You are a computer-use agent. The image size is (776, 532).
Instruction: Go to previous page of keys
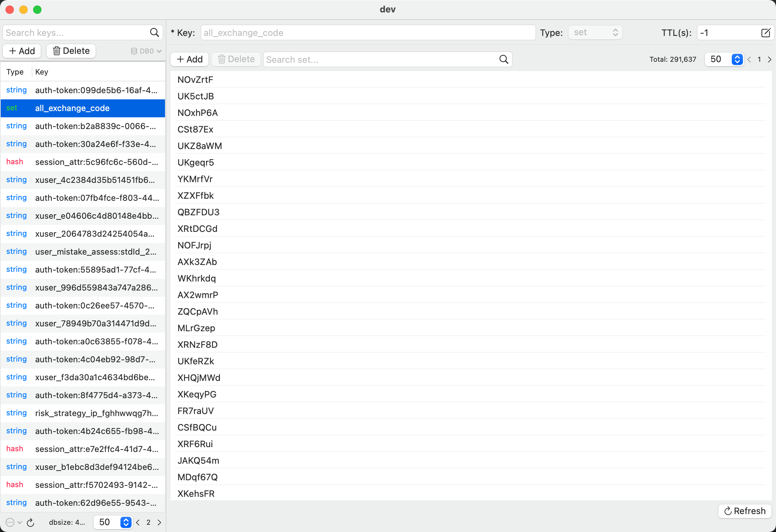tap(138, 522)
